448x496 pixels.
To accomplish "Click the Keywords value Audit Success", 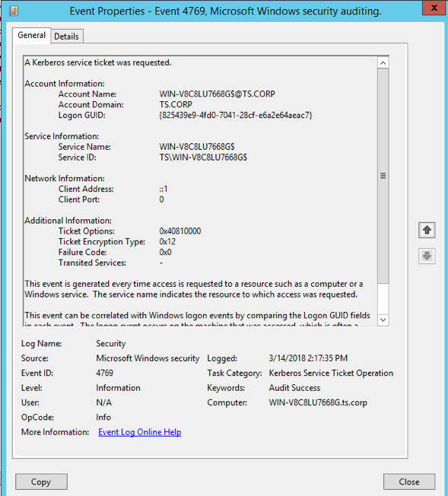I will [x=294, y=388].
